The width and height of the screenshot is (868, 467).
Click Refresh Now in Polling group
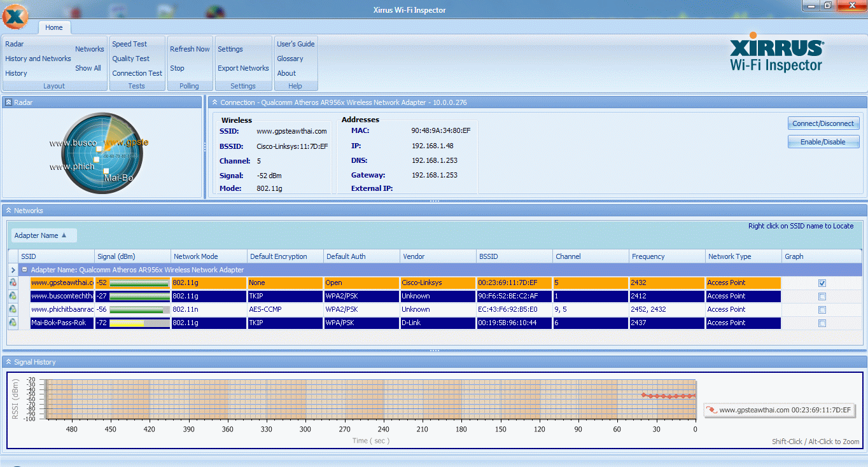190,49
